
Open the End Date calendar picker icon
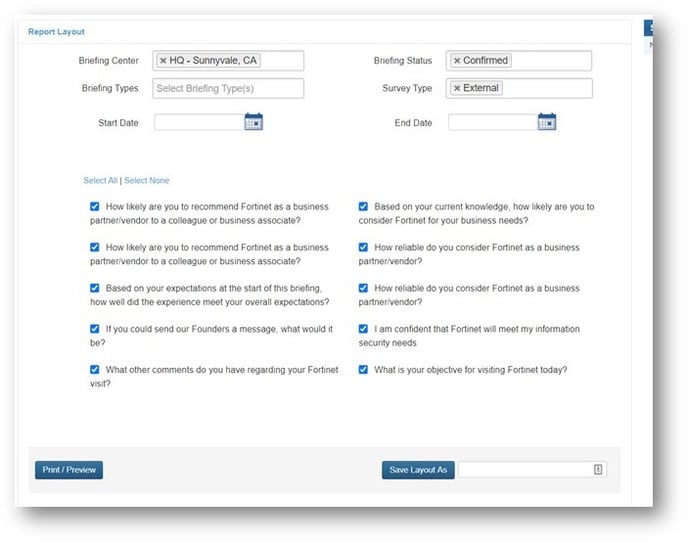coord(546,122)
